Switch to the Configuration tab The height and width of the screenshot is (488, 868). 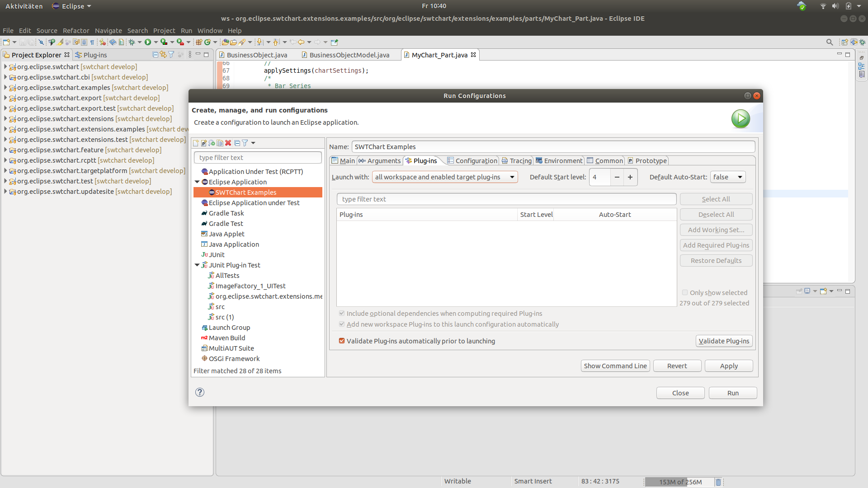[472, 161]
